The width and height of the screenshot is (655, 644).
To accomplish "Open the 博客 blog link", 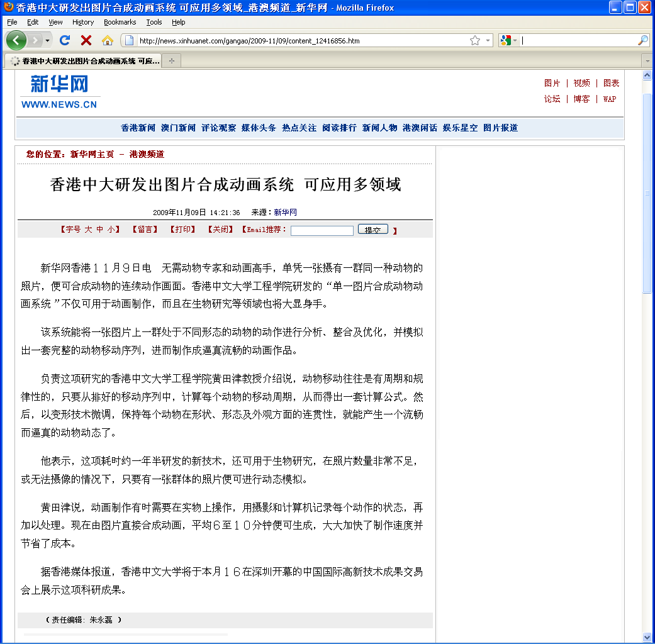I will coord(581,99).
